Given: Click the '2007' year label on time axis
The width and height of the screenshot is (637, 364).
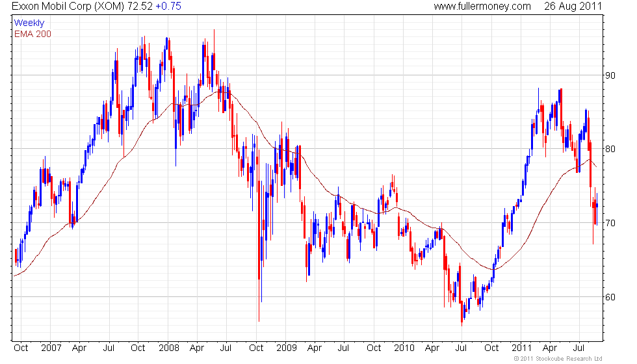Looking at the screenshot, I should click(x=51, y=348).
